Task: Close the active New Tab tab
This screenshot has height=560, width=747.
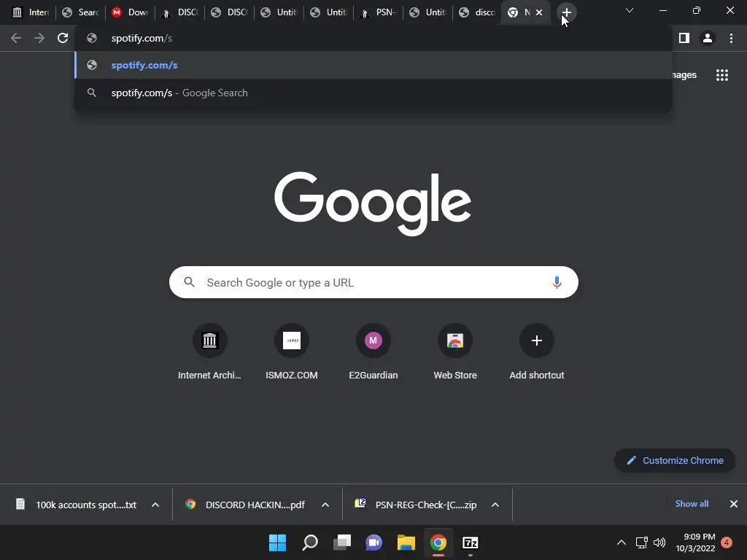Action: tap(539, 12)
